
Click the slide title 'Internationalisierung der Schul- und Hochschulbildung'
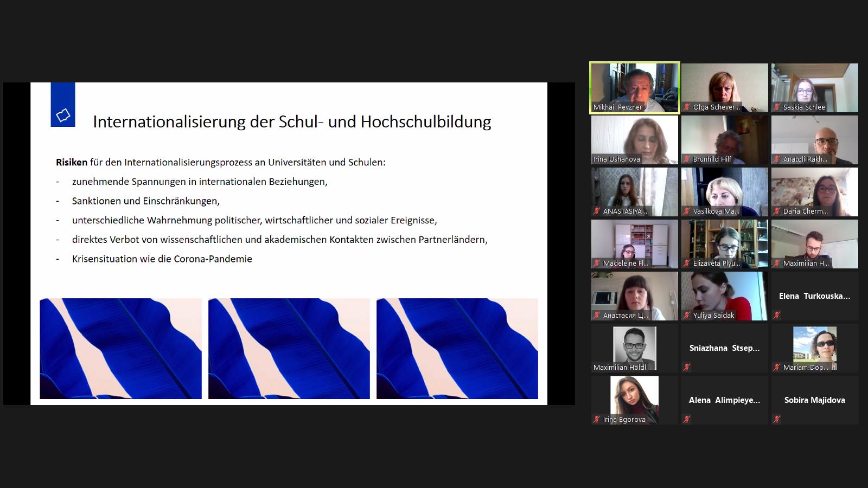pos(292,122)
